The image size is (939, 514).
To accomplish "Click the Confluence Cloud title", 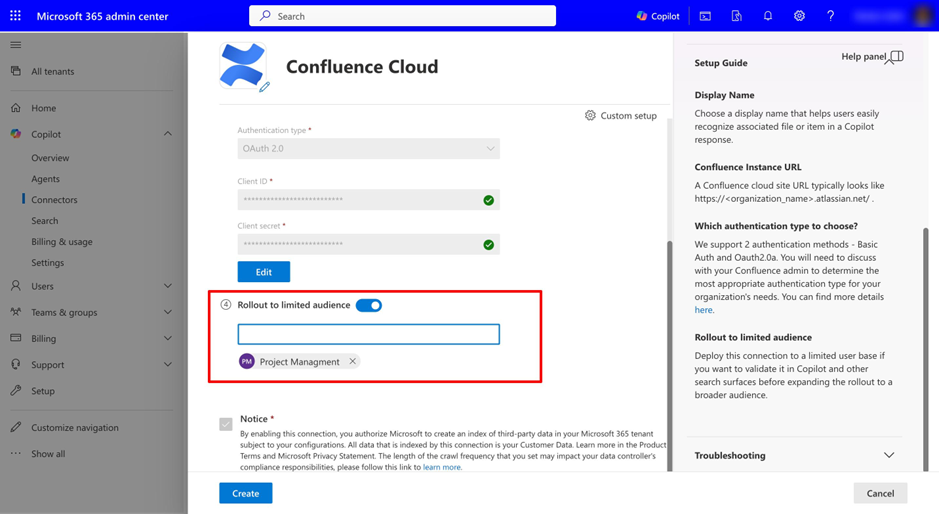I will pyautogui.click(x=362, y=66).
